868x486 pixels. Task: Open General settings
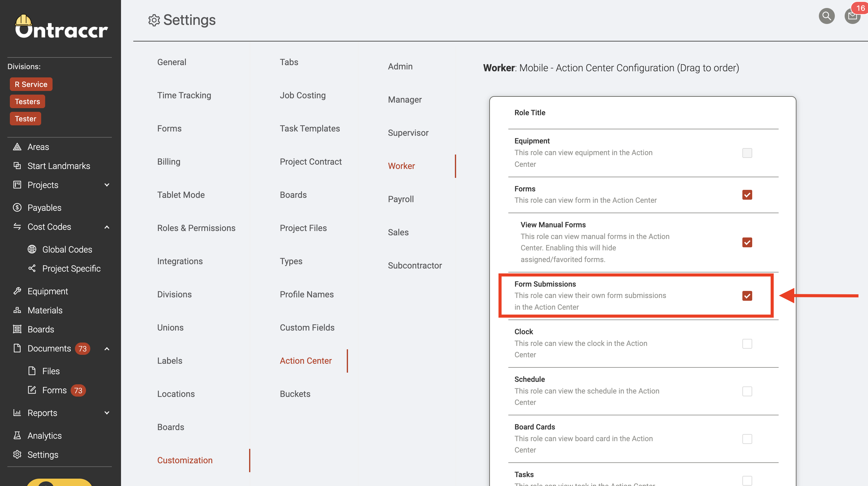[x=171, y=62]
